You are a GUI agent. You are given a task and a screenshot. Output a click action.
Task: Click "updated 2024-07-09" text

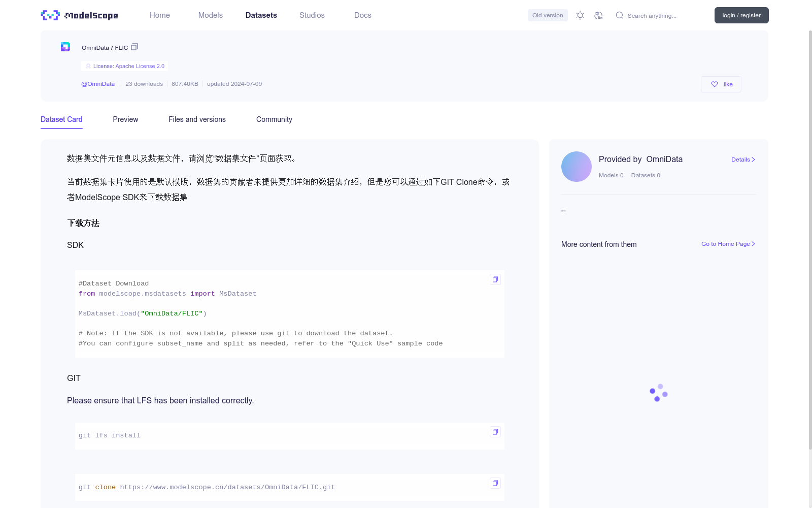click(x=234, y=84)
